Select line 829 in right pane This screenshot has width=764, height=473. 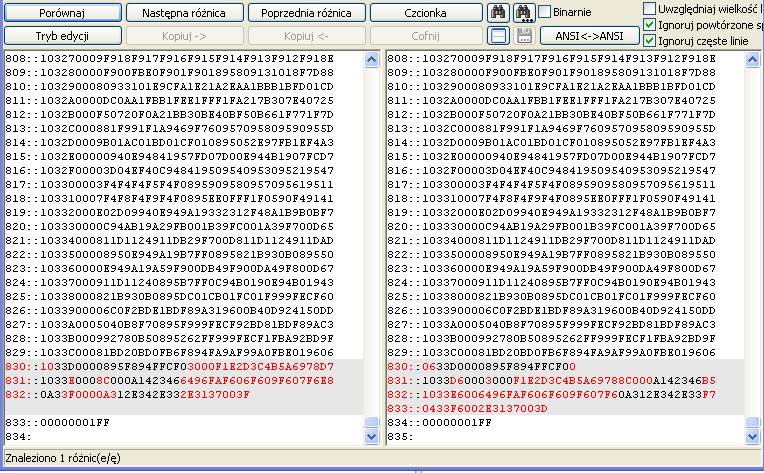tap(552, 353)
